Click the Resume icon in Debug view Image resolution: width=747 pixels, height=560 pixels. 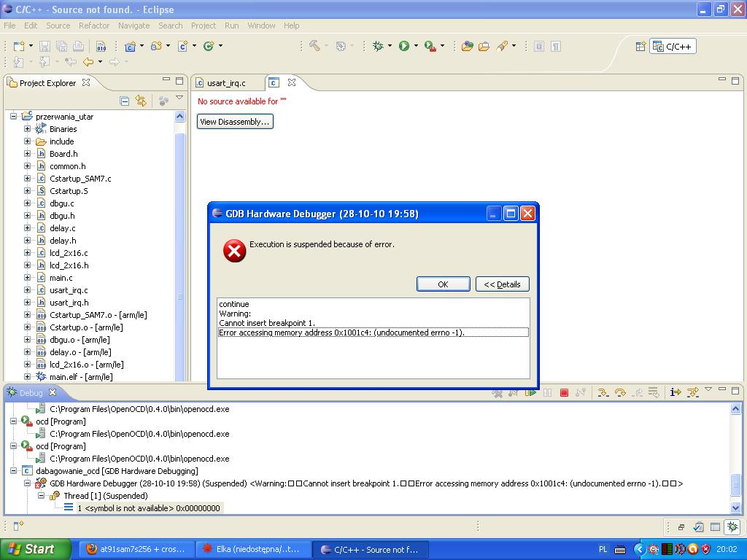coord(530,392)
